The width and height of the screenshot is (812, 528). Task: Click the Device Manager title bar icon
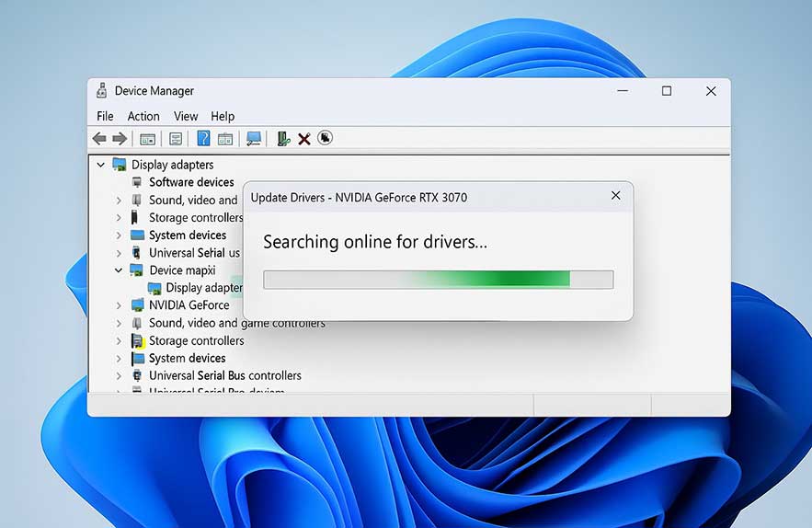click(102, 91)
